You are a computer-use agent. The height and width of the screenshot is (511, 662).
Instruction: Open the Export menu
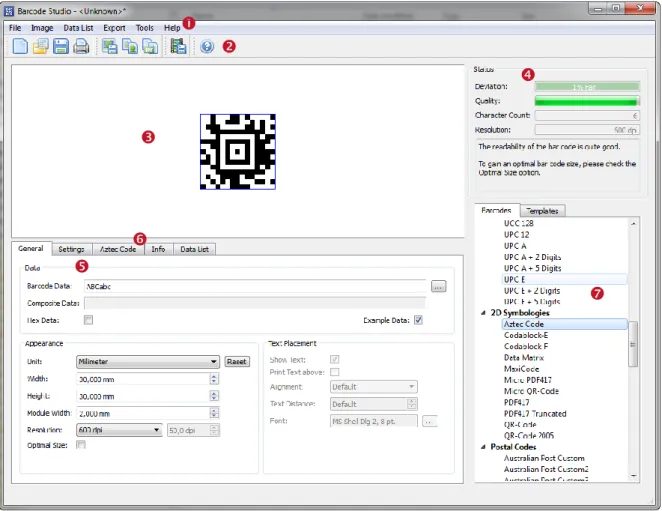tap(114, 28)
